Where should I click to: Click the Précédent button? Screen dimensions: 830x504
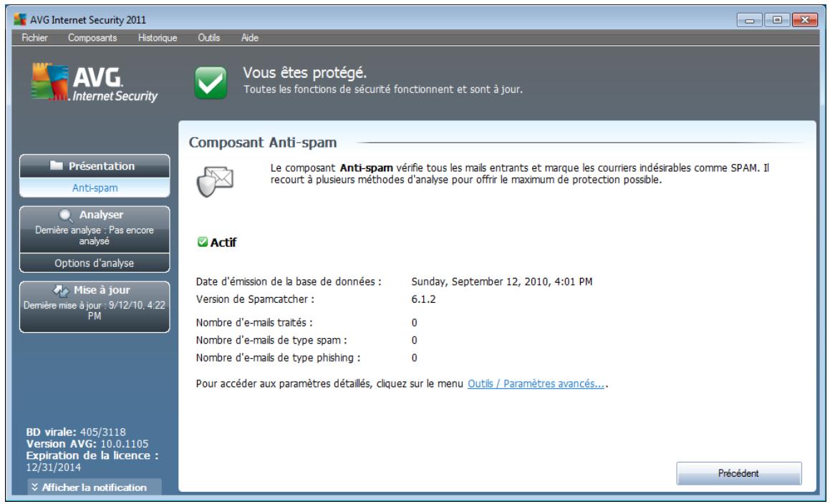pyautogui.click(x=739, y=473)
